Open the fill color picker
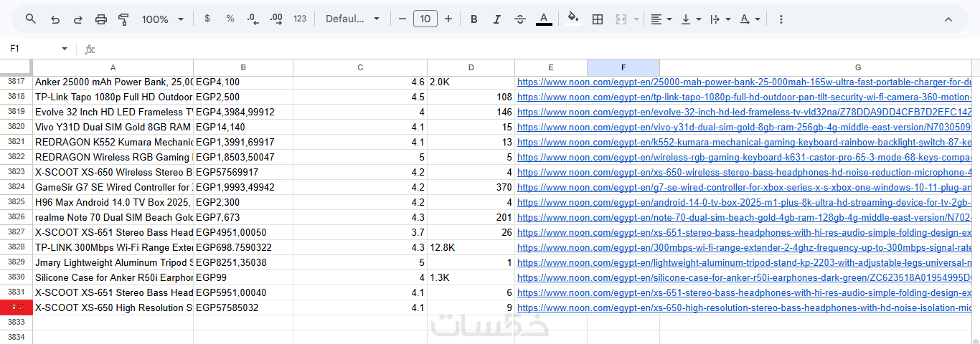Screen dimensions: 980x344 (x=573, y=19)
